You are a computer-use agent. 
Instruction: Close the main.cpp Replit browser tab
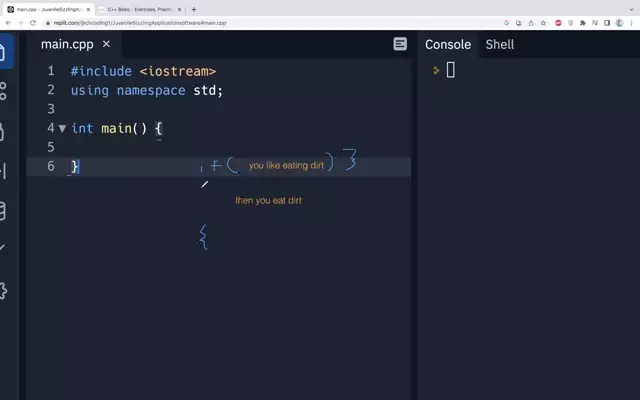tap(88, 9)
